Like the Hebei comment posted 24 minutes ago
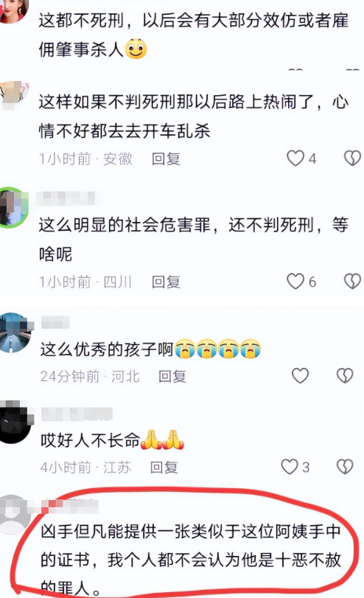Image resolution: width=364 pixels, height=598 pixels. coord(300,375)
